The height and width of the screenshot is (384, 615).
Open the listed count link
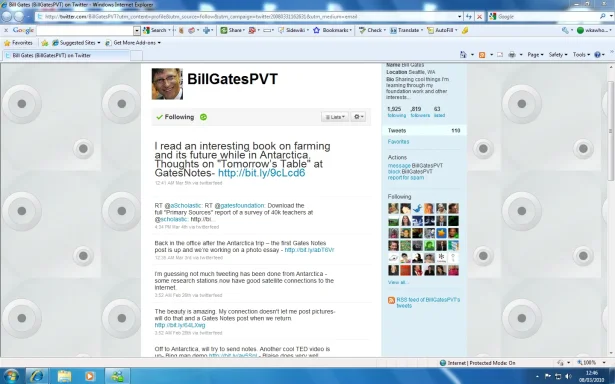coord(439,112)
